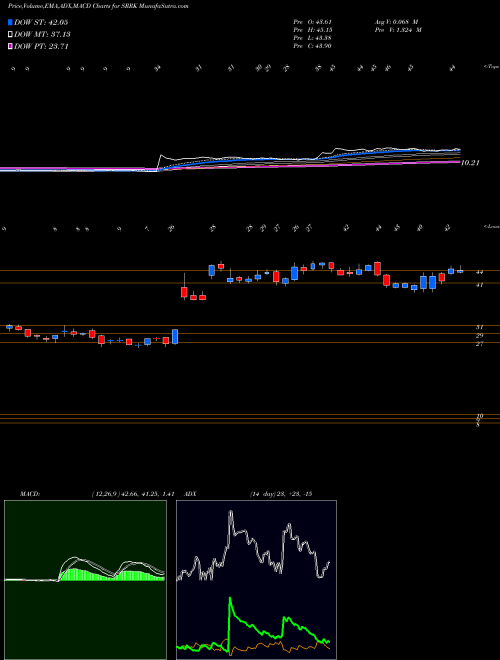This screenshot has height=660, width=500.
Task: Click the 'Pre H: 45.15' value
Action: point(313,30)
